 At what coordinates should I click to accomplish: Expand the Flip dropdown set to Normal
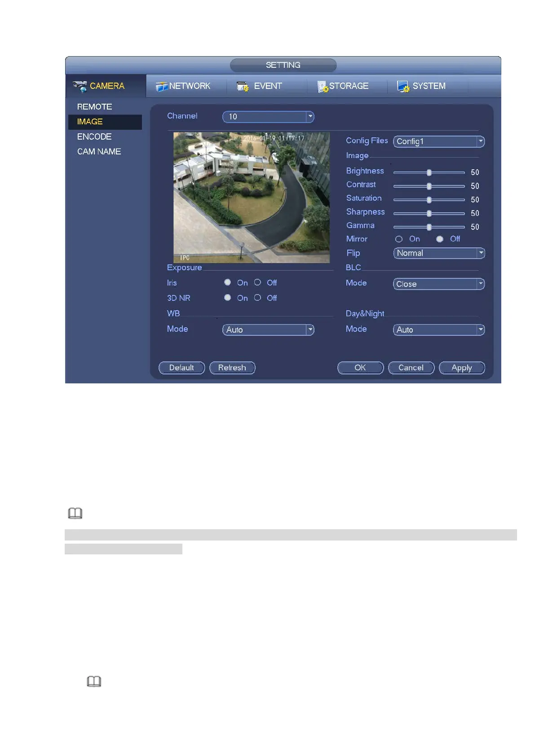[439, 253]
